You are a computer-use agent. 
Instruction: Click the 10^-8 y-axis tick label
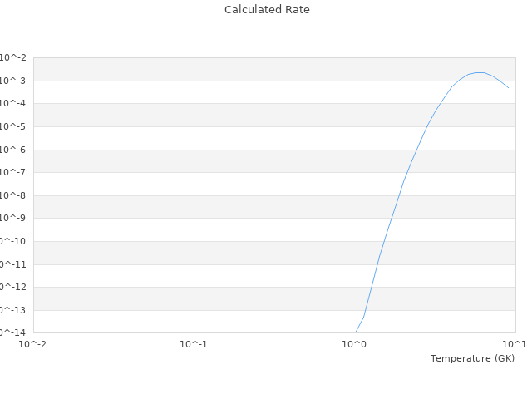13,195
